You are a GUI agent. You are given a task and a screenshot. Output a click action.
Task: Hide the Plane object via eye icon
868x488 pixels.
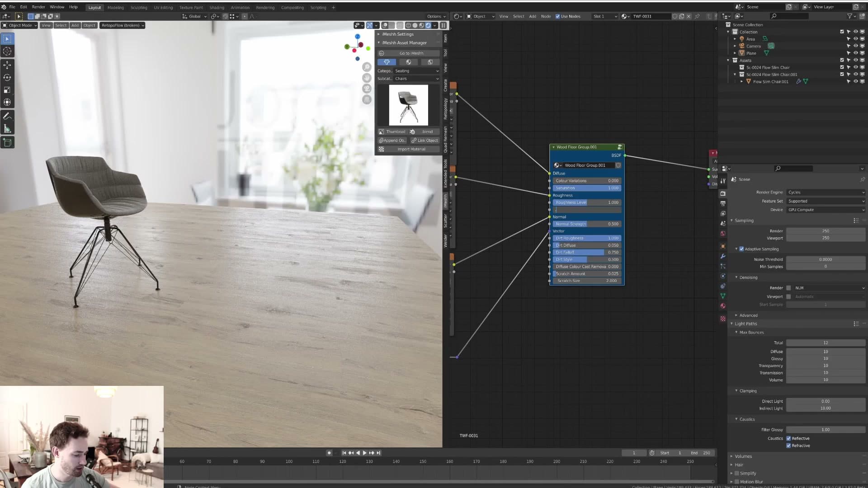pos(855,53)
